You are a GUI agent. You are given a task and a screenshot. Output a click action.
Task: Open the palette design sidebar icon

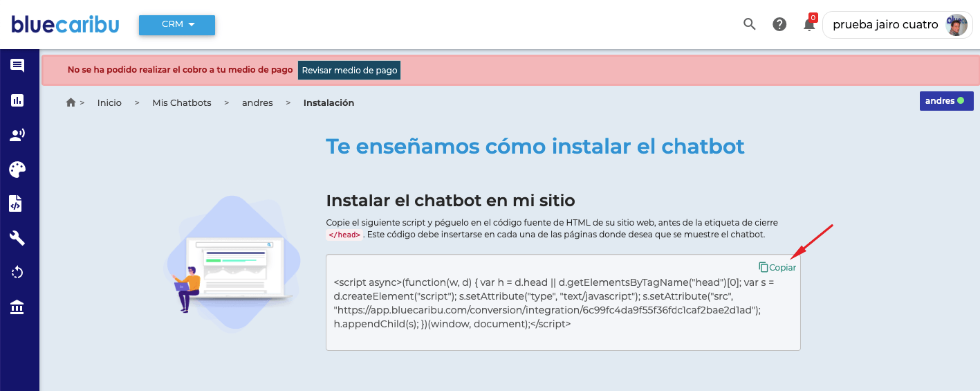tap(17, 170)
